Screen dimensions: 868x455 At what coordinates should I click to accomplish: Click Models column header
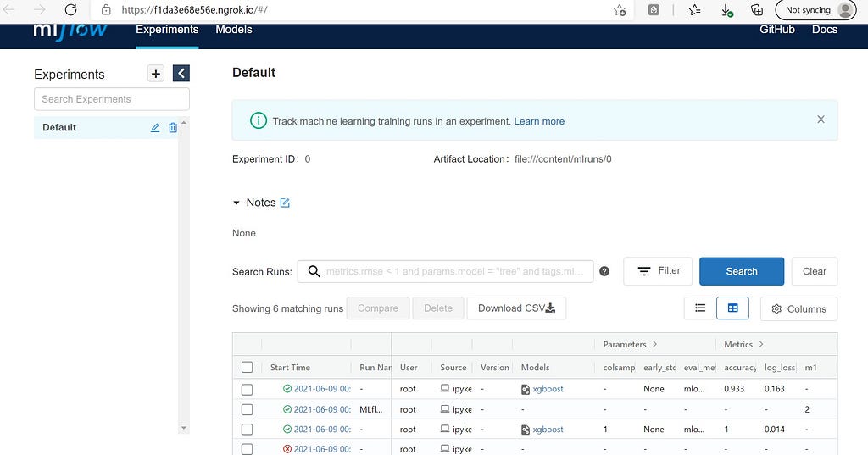(x=536, y=367)
